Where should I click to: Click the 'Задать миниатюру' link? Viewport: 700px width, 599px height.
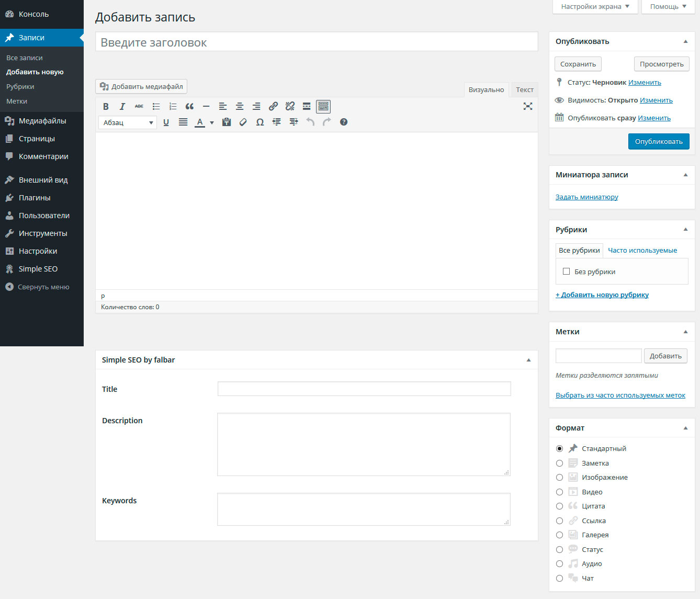tap(586, 197)
